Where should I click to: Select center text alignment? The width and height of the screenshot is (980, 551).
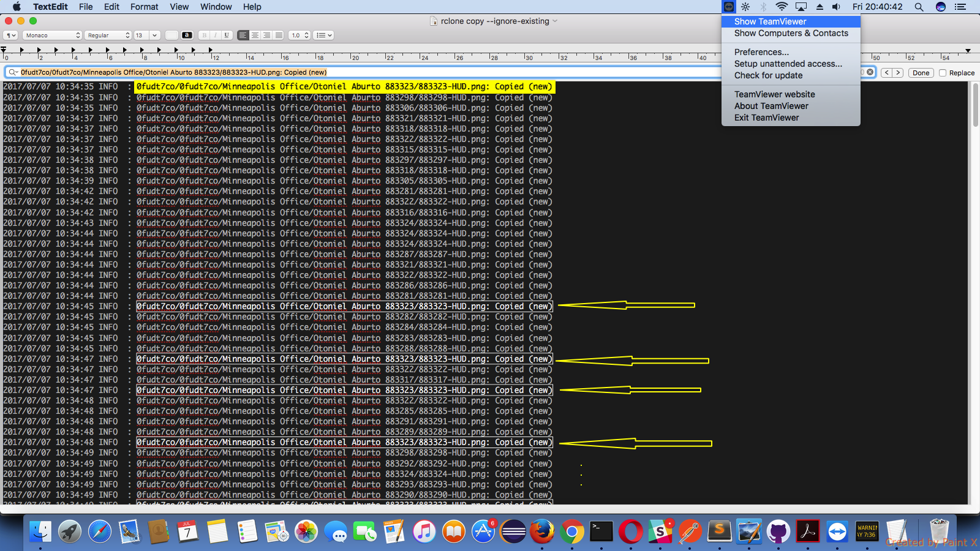pos(254,35)
